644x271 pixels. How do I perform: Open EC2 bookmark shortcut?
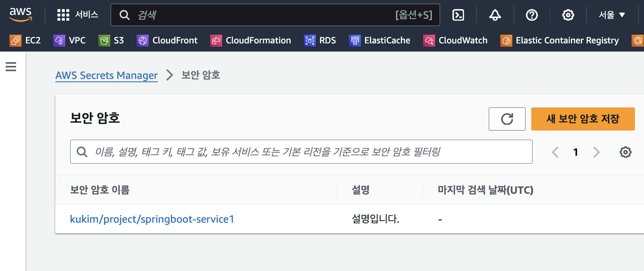click(x=25, y=40)
